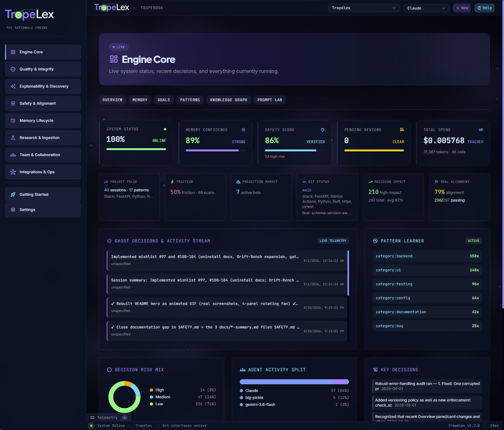The width and height of the screenshot is (504, 430).
Task: Open the Rebuilt README hero activity entry
Action: [227, 308]
